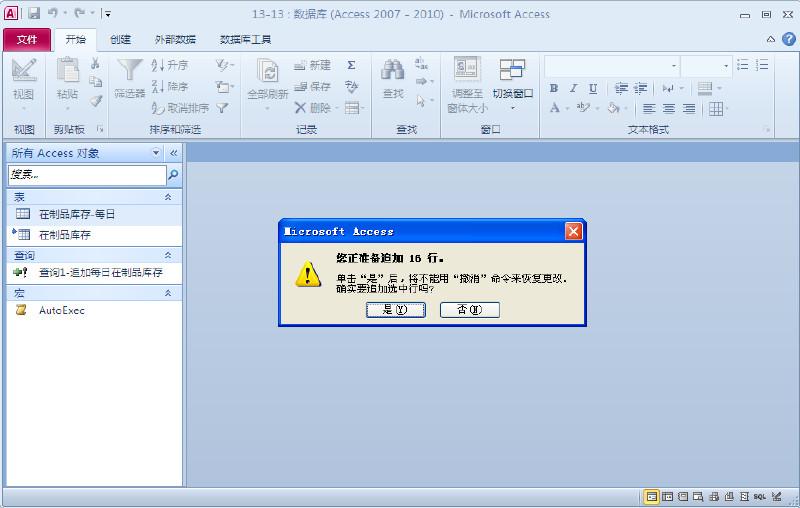800x508 pixels.
Task: Click the SQL view icon in status bar
Action: click(x=760, y=496)
